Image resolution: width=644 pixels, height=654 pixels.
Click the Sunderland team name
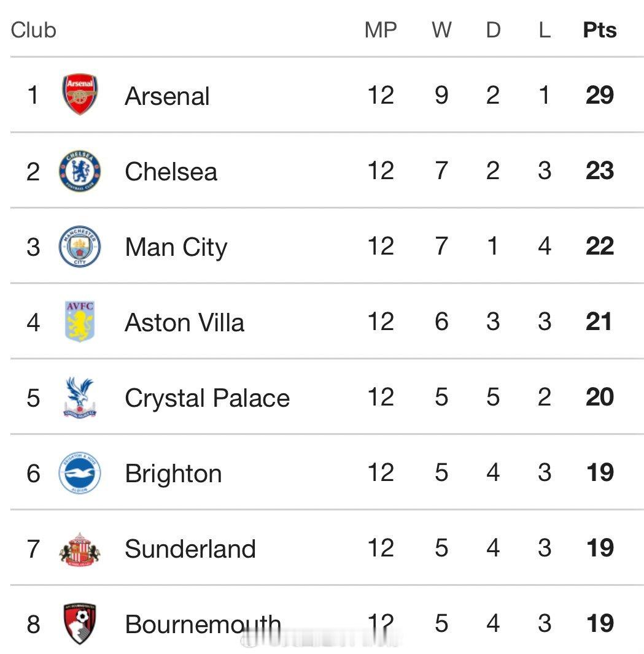[x=190, y=549]
